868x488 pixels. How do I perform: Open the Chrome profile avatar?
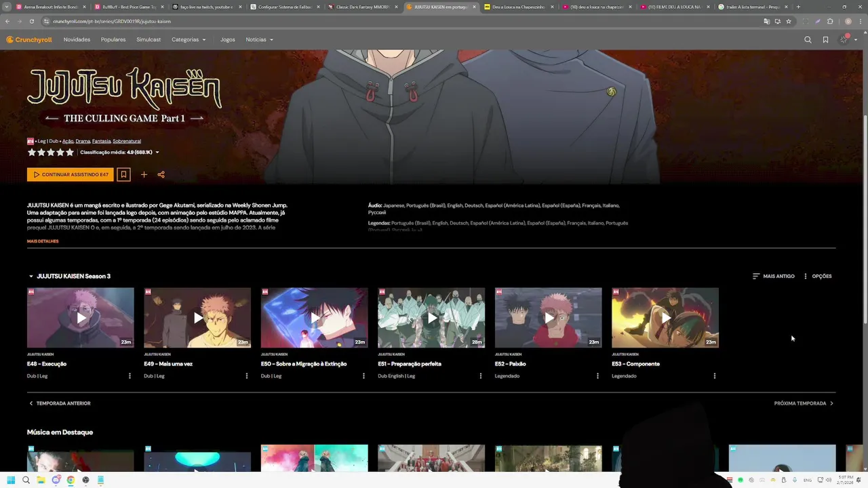point(848,21)
